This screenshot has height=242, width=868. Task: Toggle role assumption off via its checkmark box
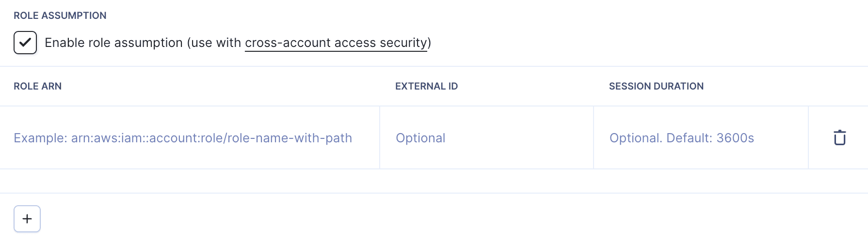[x=25, y=43]
